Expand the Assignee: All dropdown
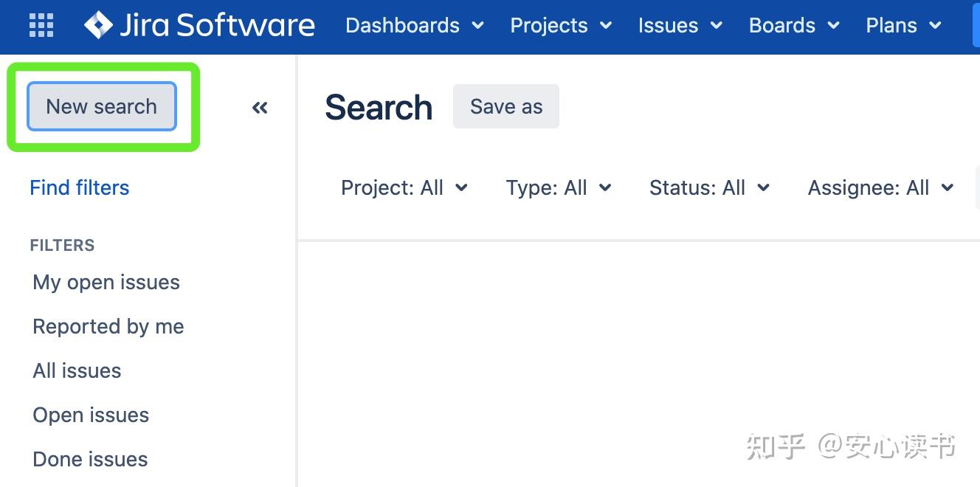The height and width of the screenshot is (487, 980). [880, 187]
